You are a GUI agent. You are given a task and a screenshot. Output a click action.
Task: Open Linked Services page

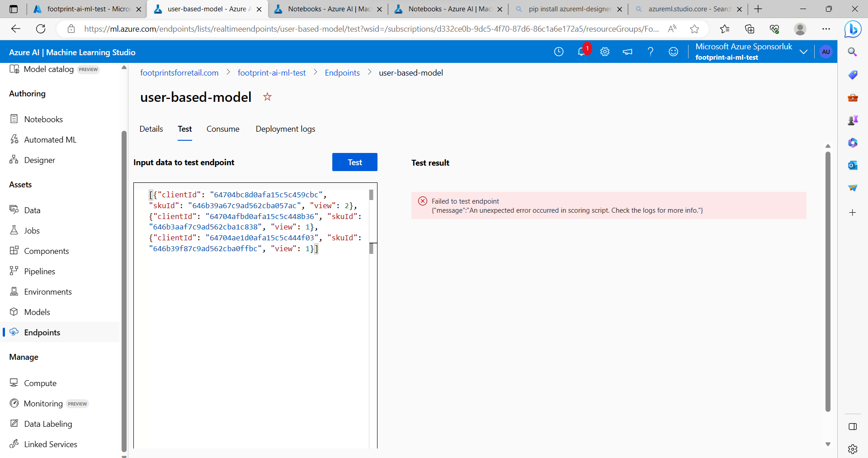coord(50,444)
